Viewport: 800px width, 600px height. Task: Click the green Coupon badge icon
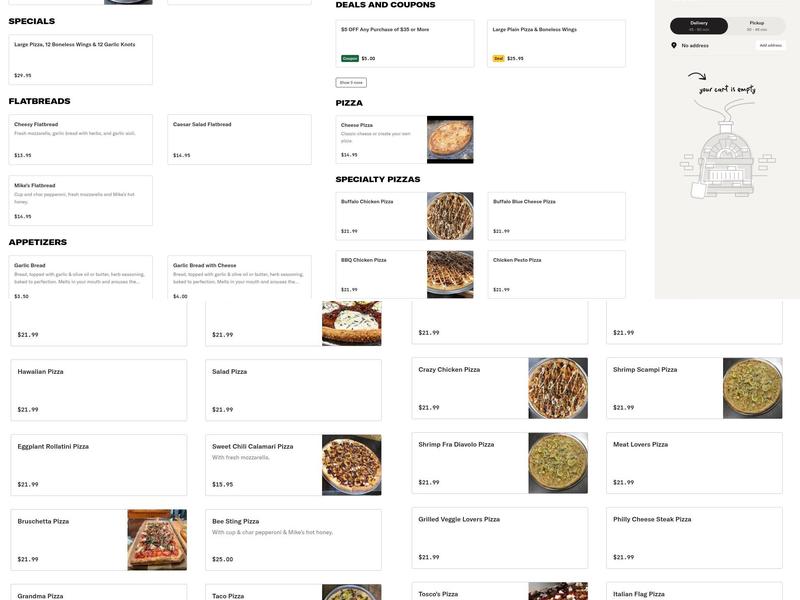click(350, 58)
